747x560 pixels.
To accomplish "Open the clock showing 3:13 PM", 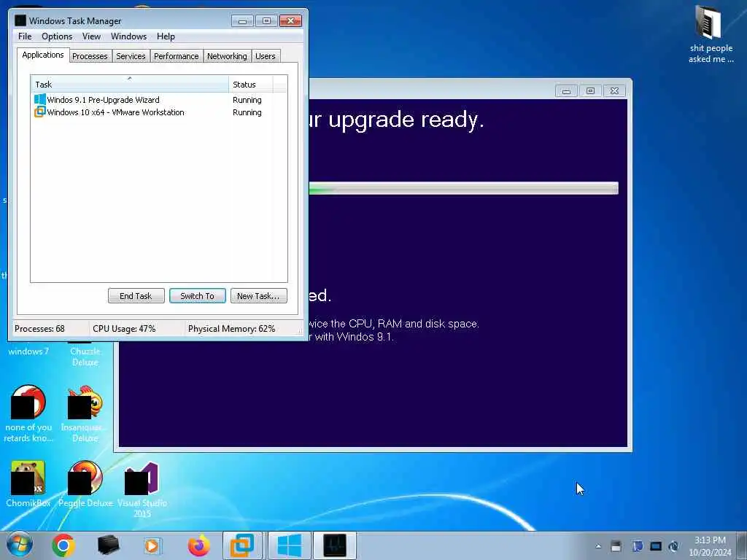I will pos(710,546).
